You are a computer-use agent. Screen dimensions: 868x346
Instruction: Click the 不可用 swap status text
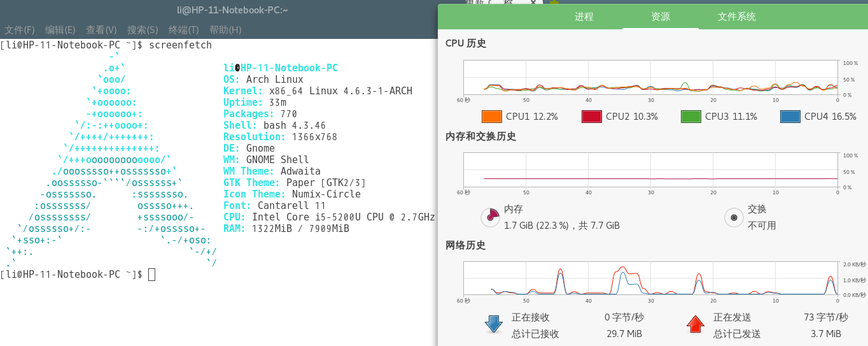click(762, 226)
